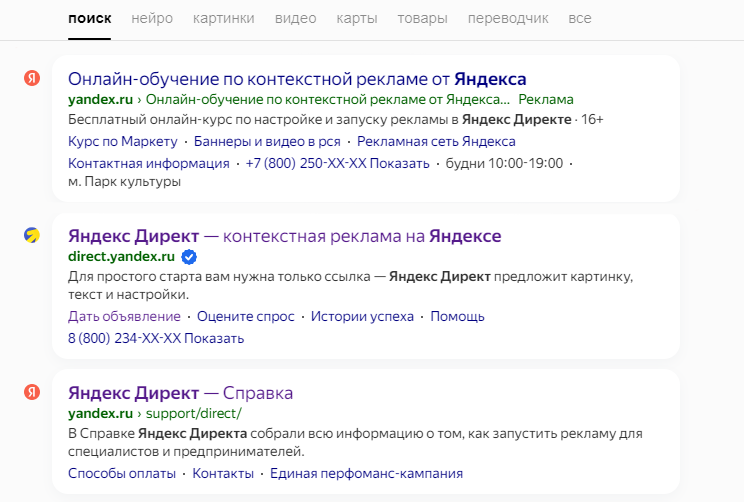Open 'Онлайн-обучение по контекстной рекламе от Яндекса' title
Screen dimensions: 744x502
click(297, 79)
